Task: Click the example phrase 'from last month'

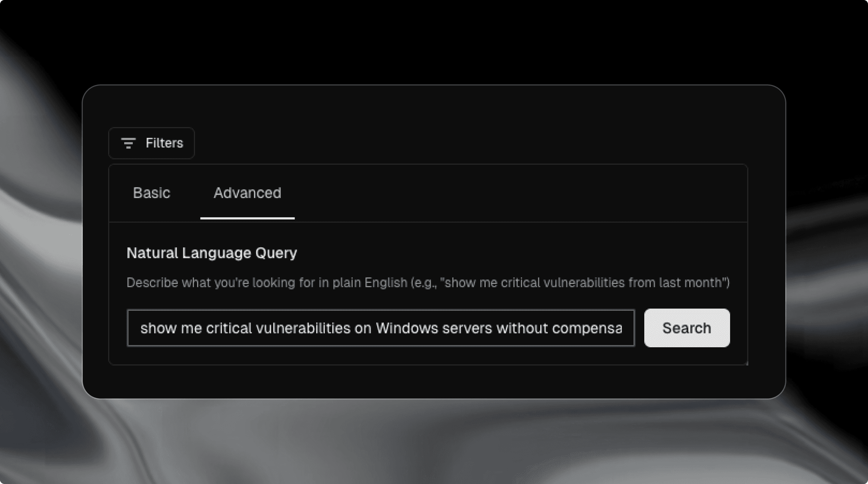Action: [676, 282]
